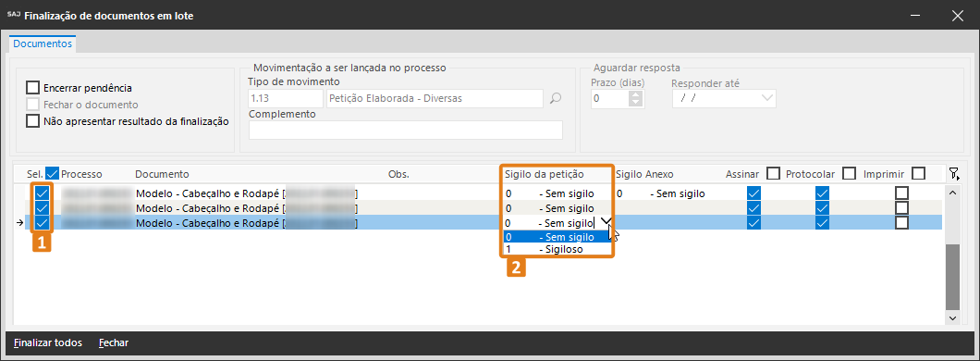Click the vertical scrollbar thumb of the grid
This screenshot has width=980, height=361.
click(952, 276)
